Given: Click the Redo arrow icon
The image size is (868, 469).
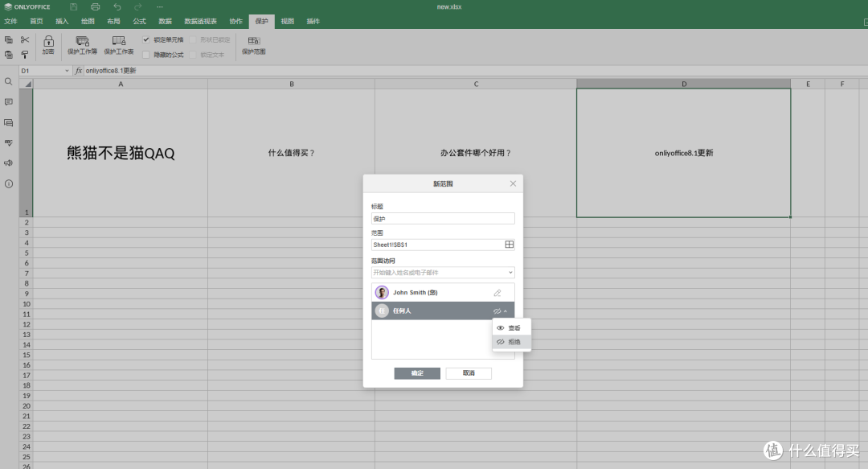Looking at the screenshot, I should point(138,6).
